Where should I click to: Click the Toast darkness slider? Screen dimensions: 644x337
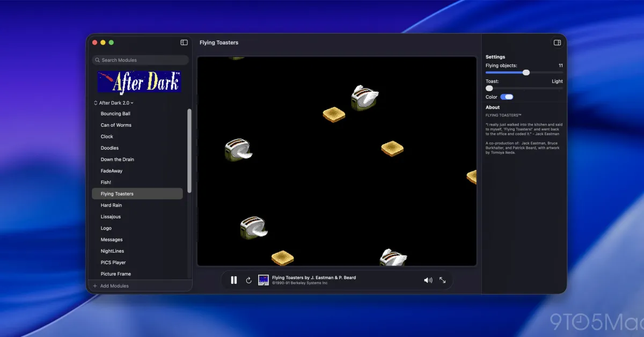coord(524,88)
